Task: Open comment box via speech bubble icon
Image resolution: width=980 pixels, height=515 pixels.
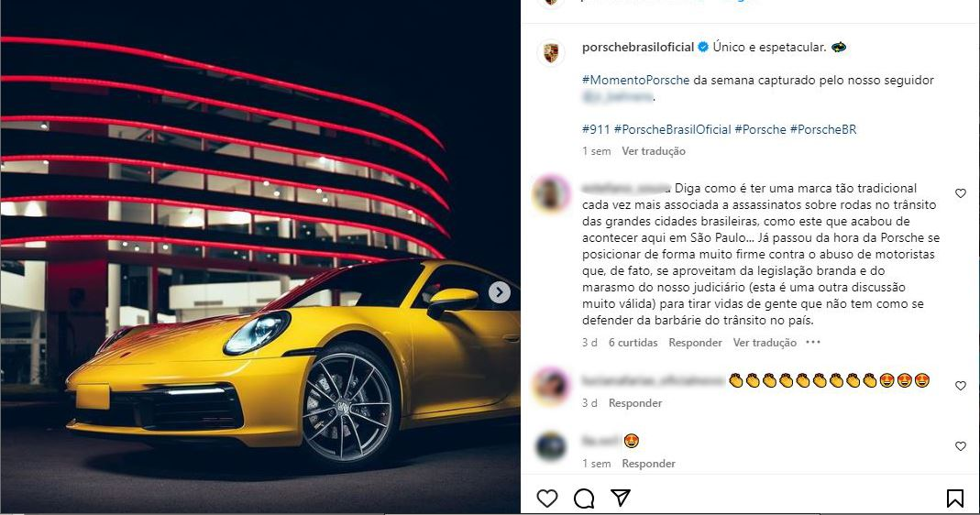Action: [584, 499]
